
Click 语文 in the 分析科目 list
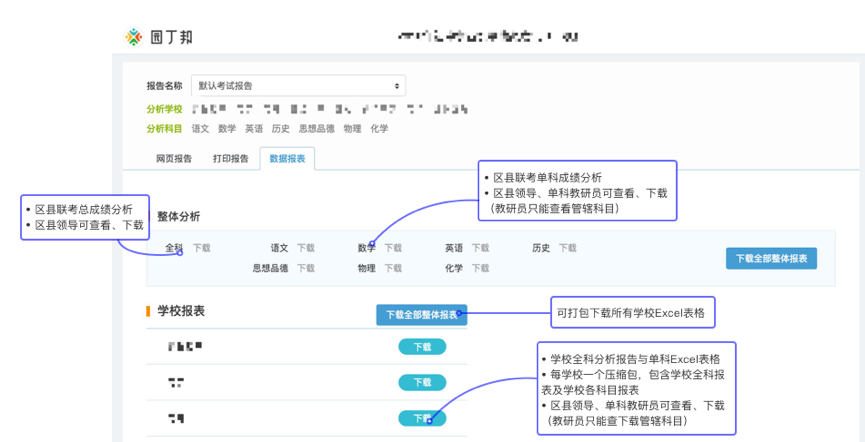pyautogui.click(x=200, y=129)
